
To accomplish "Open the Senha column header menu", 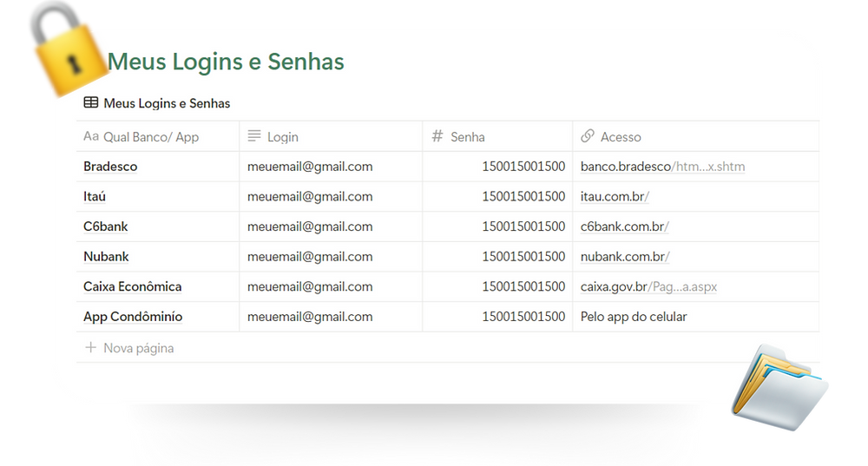I will [x=468, y=137].
